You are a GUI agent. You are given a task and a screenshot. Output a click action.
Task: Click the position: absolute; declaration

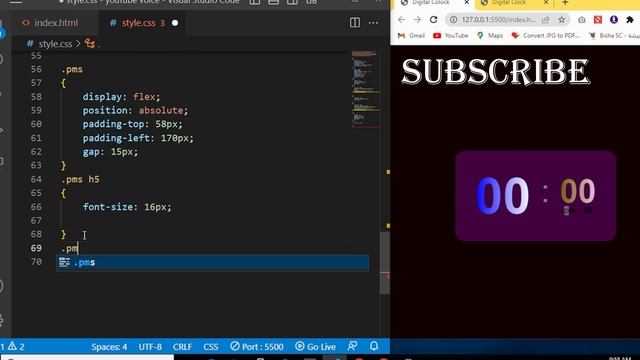pos(136,110)
